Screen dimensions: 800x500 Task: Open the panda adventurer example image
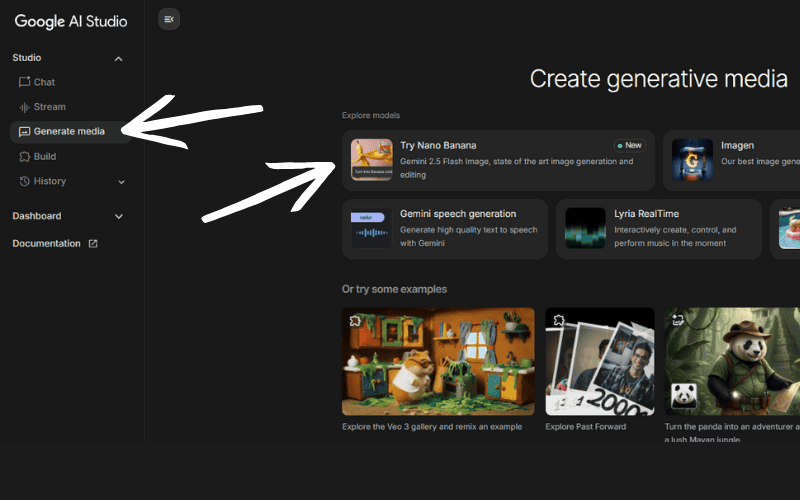(732, 360)
